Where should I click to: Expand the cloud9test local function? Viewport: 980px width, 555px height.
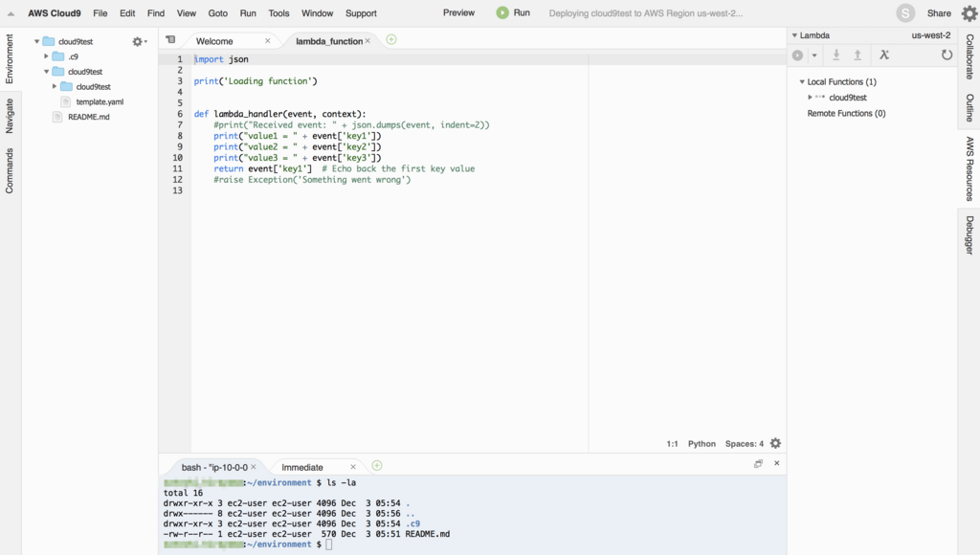(810, 98)
